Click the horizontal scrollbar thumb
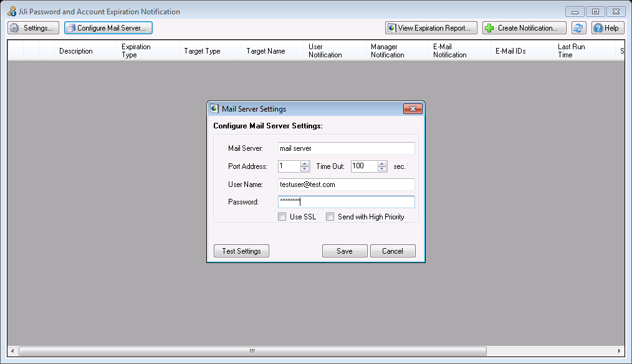The height and width of the screenshot is (364, 632). (x=252, y=351)
